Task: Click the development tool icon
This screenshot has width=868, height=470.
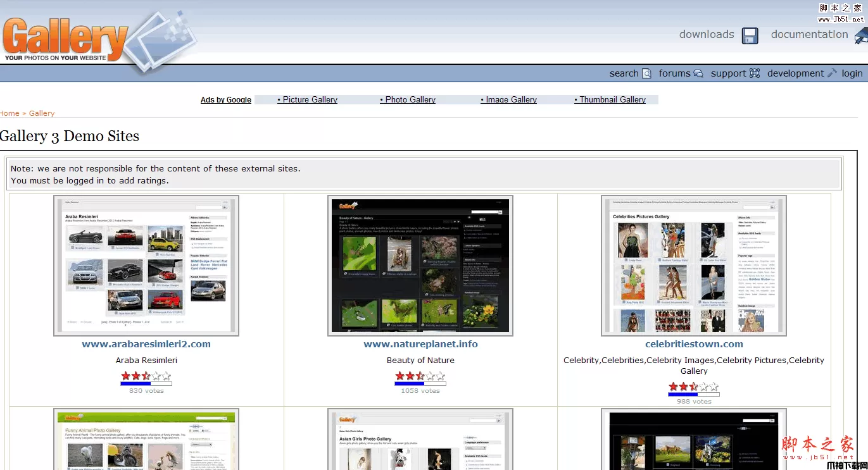Action: pyautogui.click(x=832, y=73)
